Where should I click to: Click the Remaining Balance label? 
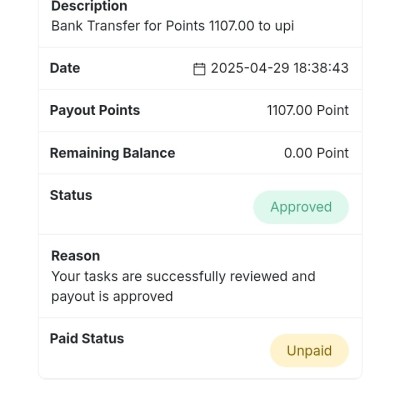point(113,153)
